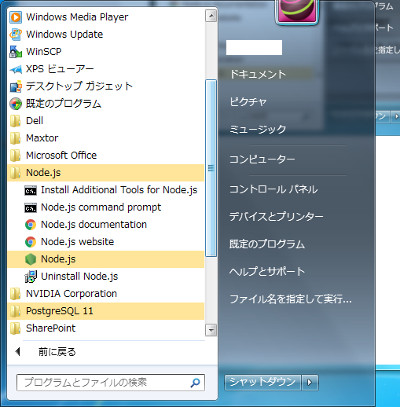Click the デスクトップ ガジェット icon

pyautogui.click(x=15, y=86)
